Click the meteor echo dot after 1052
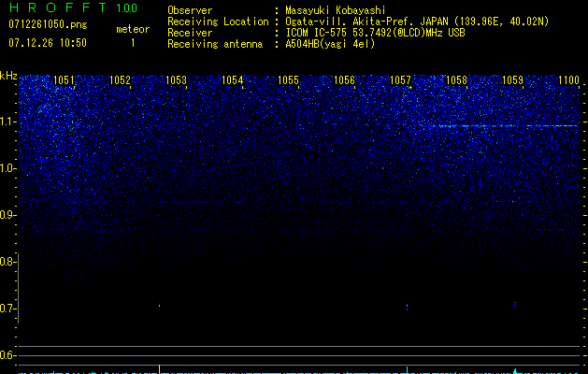 159,306
